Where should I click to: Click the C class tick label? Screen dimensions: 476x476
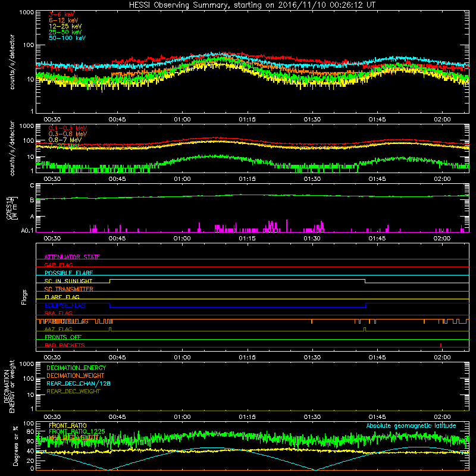point(32,186)
